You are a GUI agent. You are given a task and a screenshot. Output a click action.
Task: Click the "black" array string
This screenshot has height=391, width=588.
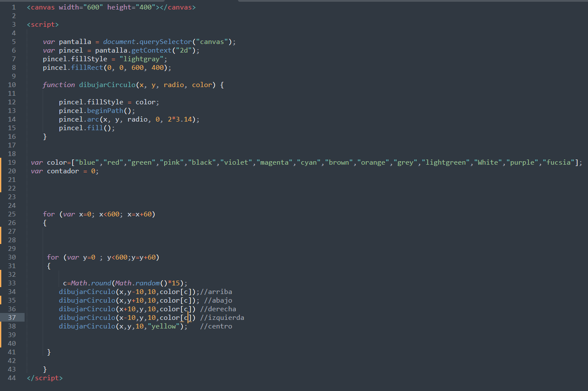(x=202, y=163)
